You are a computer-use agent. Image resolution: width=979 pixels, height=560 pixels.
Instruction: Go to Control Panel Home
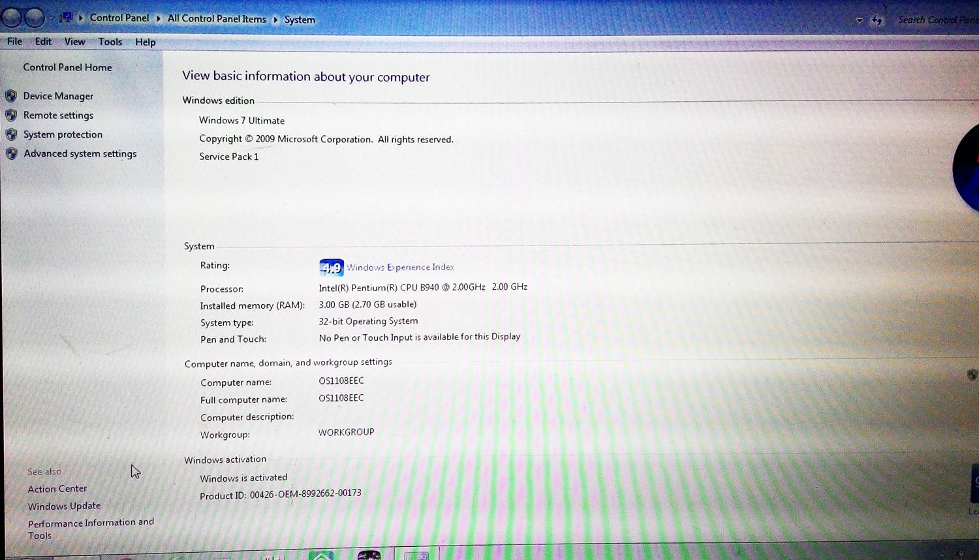click(x=67, y=67)
